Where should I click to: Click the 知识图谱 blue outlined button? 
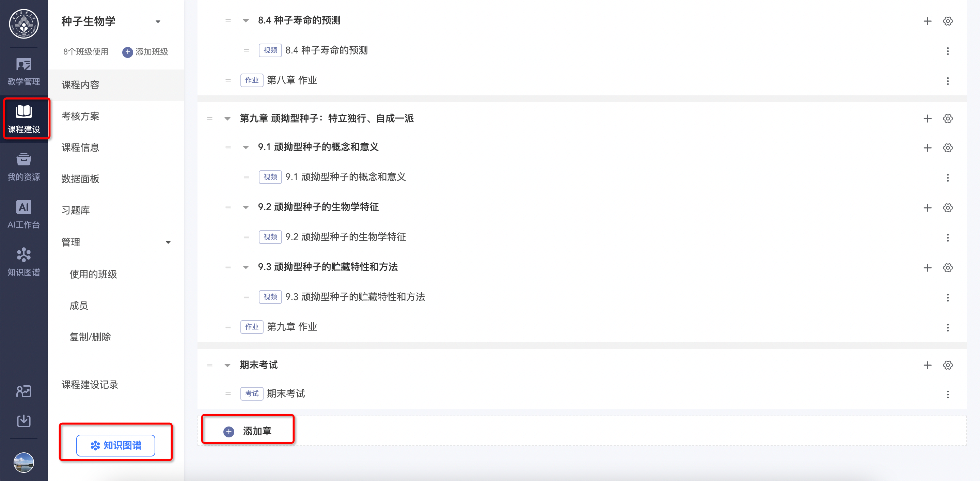point(116,445)
